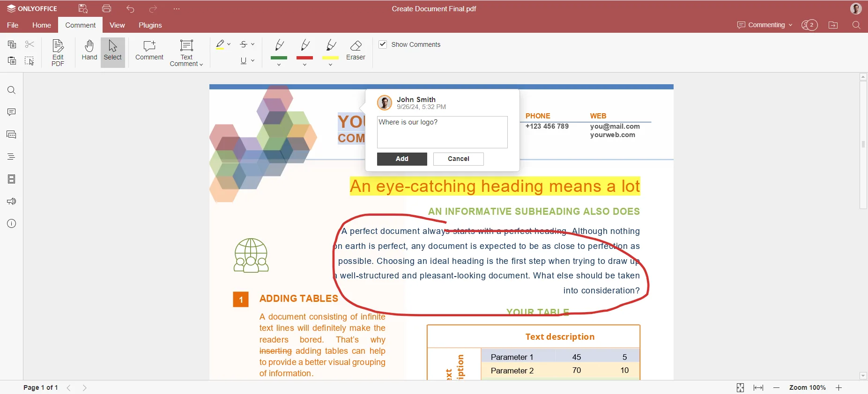The height and width of the screenshot is (394, 868).
Task: Click in the comment text field
Action: coord(442,132)
